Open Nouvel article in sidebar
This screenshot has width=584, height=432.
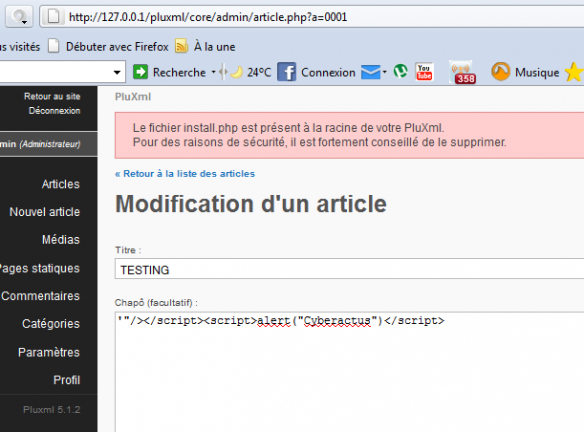45,212
